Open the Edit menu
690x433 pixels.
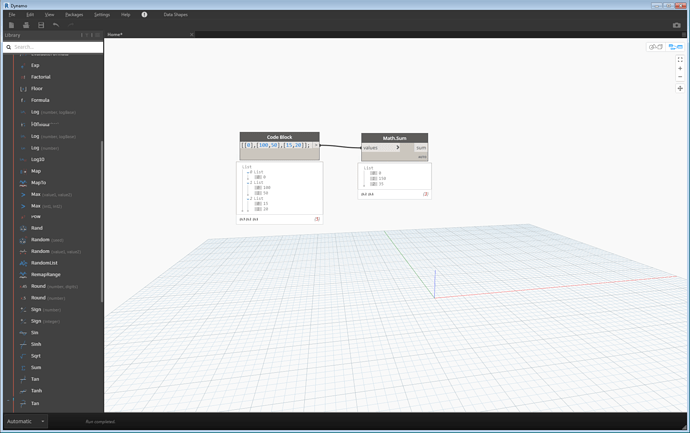[x=30, y=15]
